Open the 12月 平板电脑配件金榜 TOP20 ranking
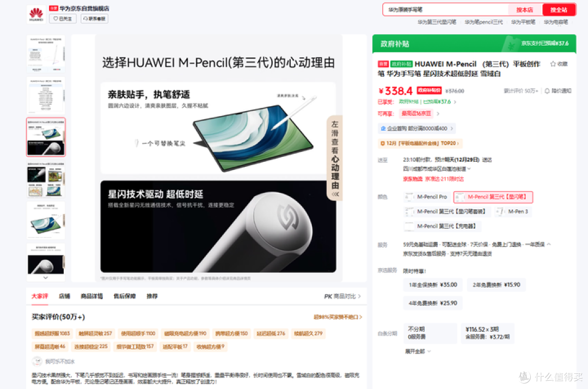 pyautogui.click(x=420, y=143)
